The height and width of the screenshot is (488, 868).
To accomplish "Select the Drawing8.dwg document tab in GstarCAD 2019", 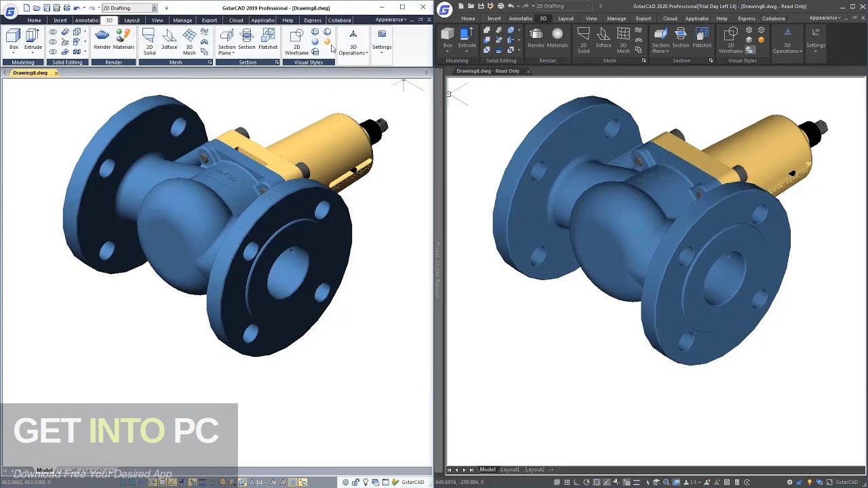I will 30,73.
